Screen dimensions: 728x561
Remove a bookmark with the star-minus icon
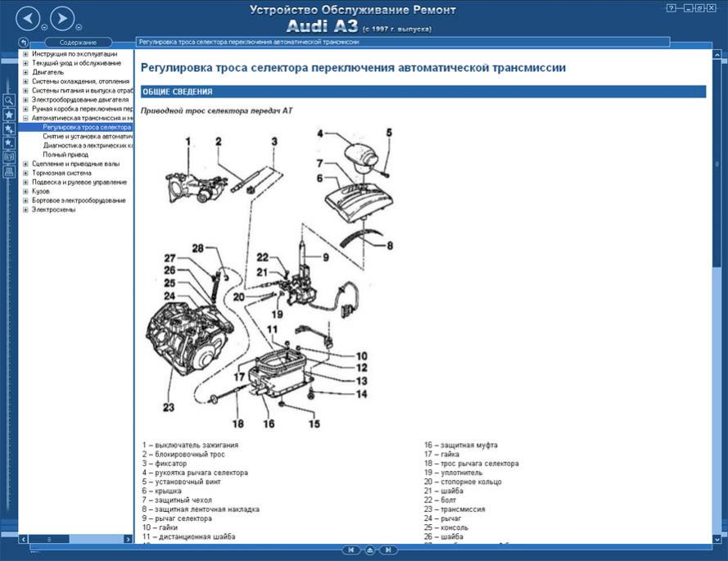9,143
